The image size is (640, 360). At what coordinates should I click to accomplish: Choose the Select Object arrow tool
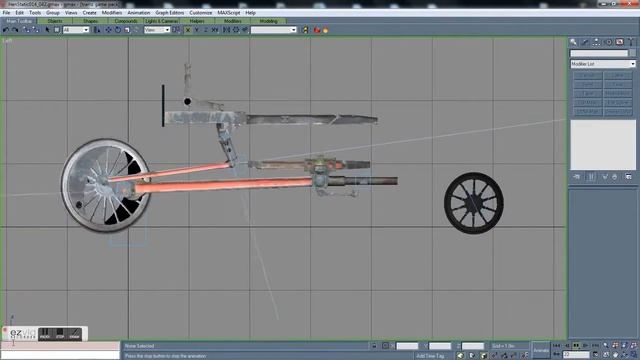click(x=47, y=30)
